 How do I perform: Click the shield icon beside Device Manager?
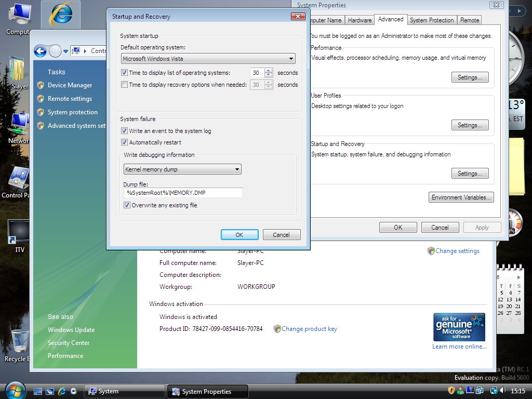[x=41, y=85]
